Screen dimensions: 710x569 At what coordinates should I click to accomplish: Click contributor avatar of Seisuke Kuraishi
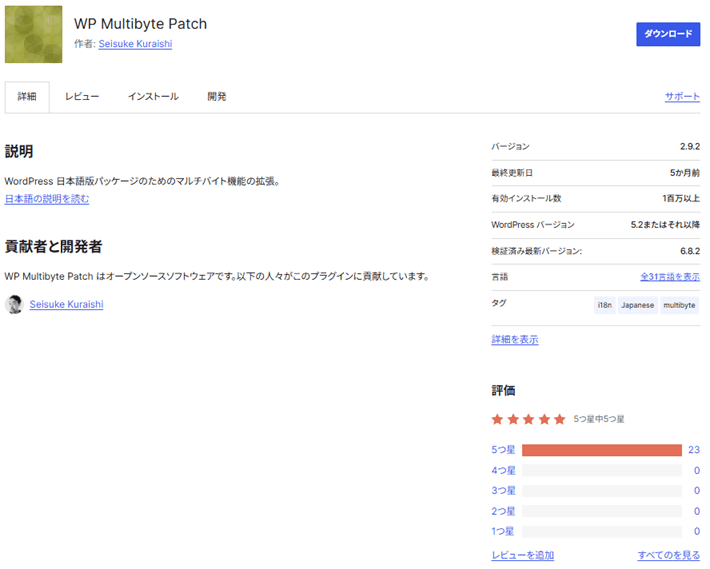pos(14,304)
